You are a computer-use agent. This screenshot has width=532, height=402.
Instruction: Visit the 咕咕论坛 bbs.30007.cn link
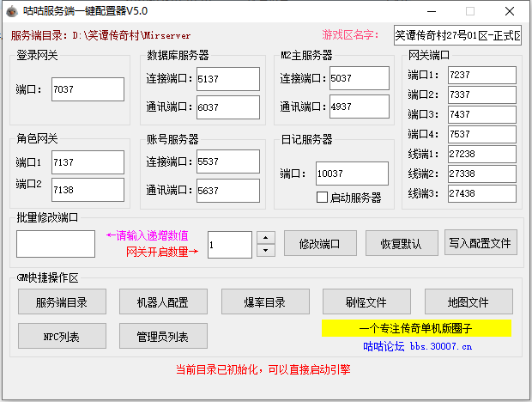pyautogui.click(x=417, y=346)
